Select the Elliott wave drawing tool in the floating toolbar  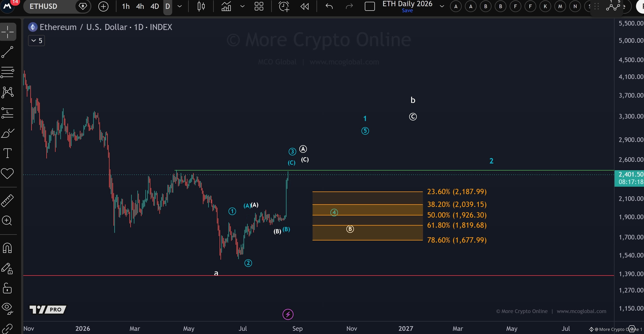point(613,6)
